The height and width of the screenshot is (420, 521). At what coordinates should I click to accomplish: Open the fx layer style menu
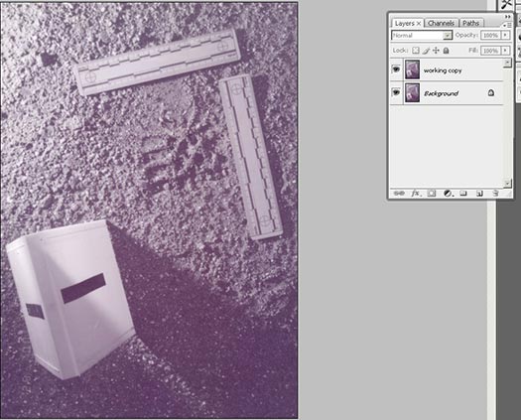(416, 194)
